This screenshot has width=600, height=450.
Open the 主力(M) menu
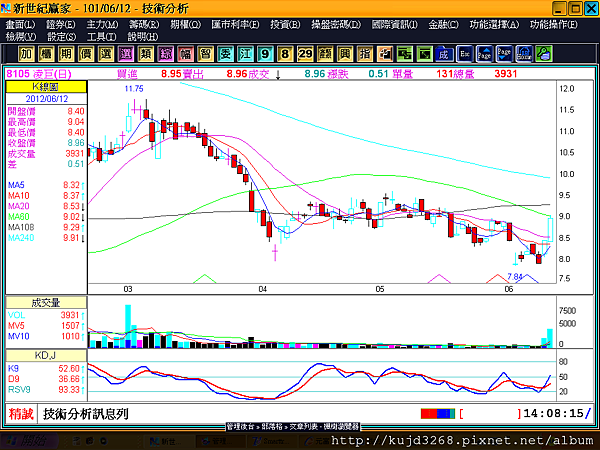(102, 24)
